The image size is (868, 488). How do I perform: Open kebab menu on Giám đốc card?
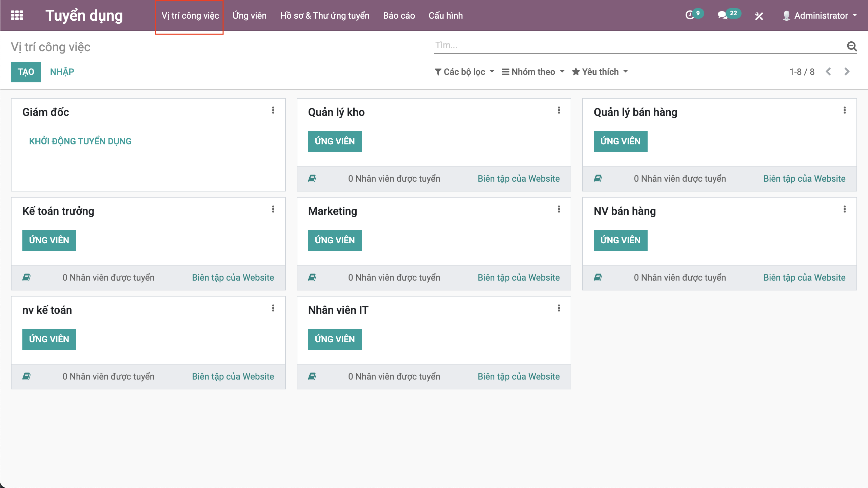click(273, 110)
